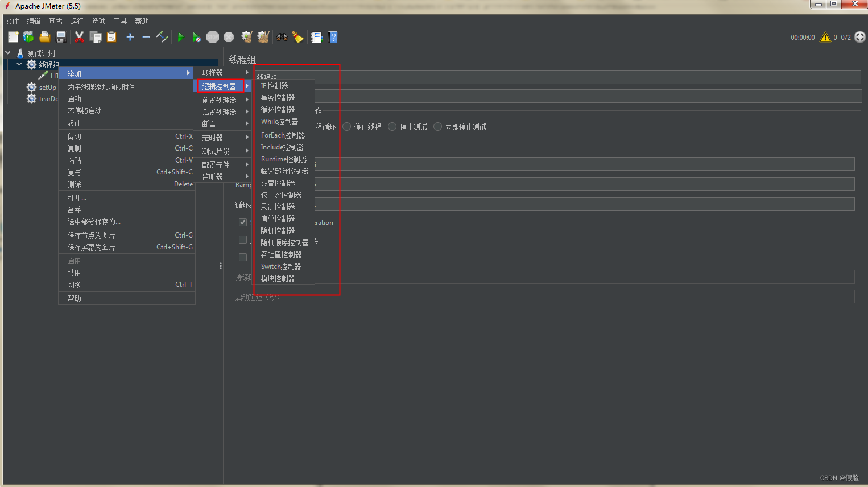Click the yellow warning triangle log icon
The height and width of the screenshot is (487, 868).
825,37
